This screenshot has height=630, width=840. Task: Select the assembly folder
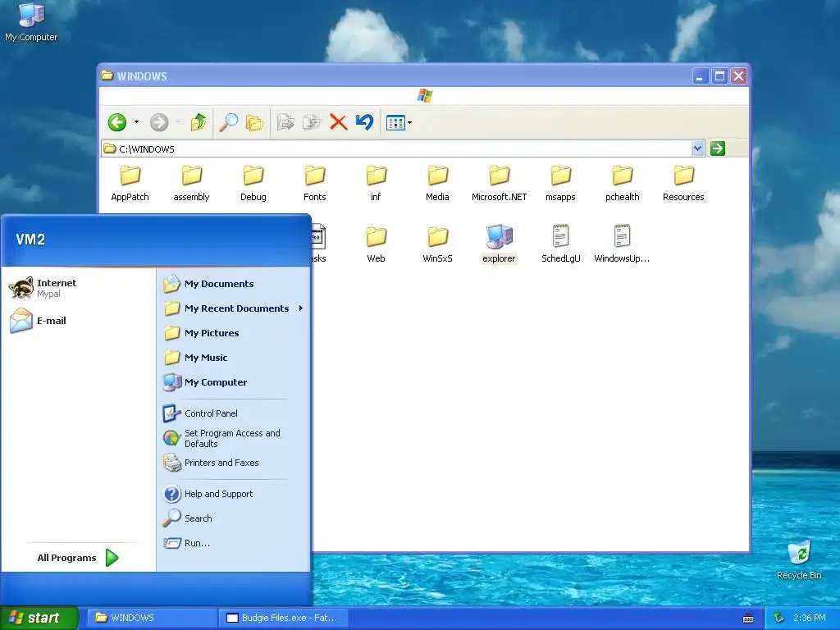click(x=191, y=184)
